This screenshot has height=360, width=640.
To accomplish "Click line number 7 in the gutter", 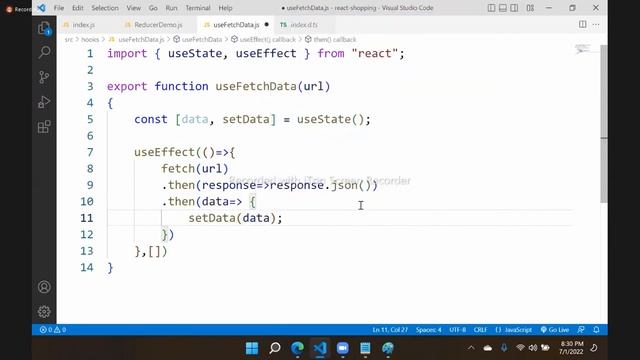I will 90,152.
